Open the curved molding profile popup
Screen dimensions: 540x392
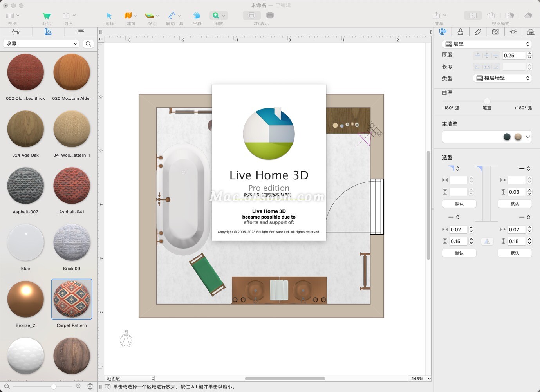click(x=453, y=168)
